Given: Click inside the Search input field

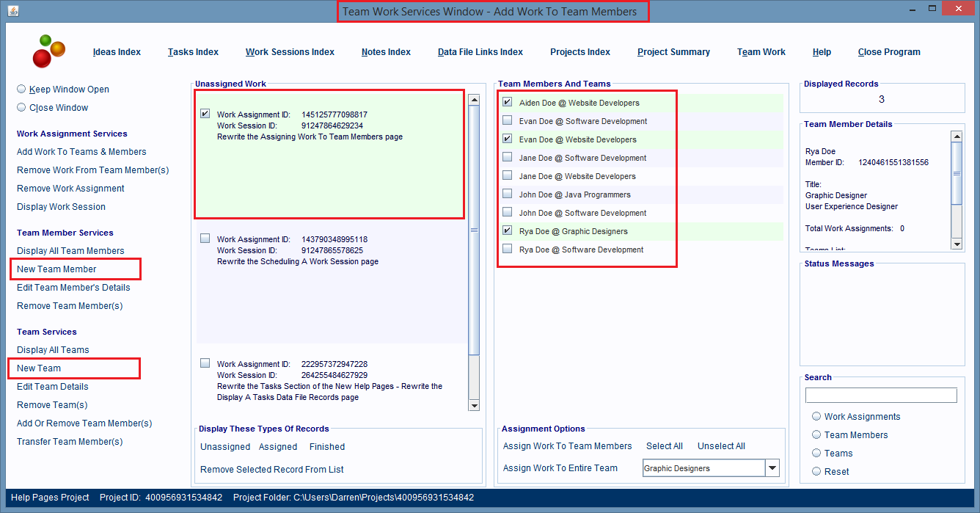Looking at the screenshot, I should [880, 395].
